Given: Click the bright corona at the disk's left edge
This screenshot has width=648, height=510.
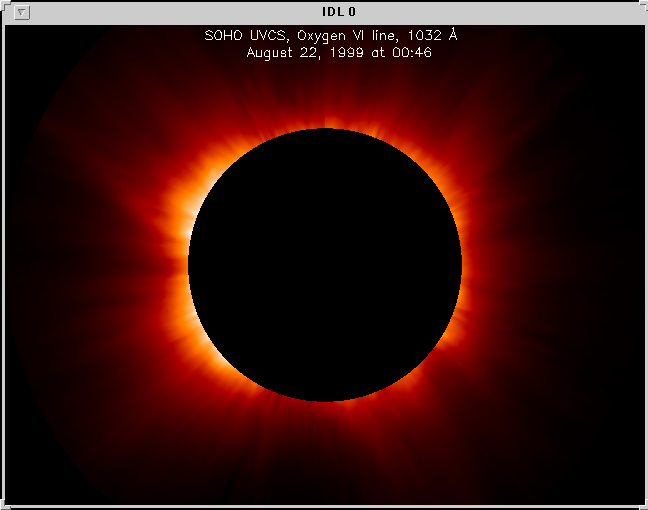Looking at the screenshot, I should point(177,265).
